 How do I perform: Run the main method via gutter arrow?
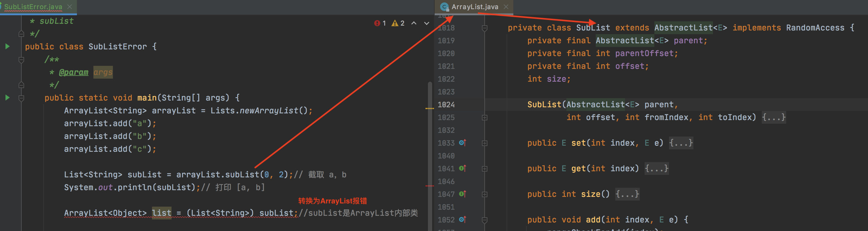(7, 98)
